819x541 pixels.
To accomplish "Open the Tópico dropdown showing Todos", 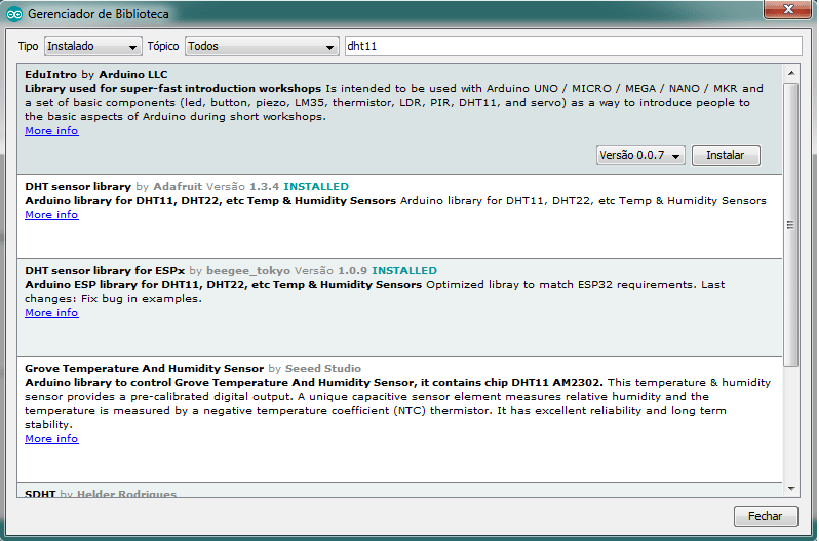I will click(262, 46).
